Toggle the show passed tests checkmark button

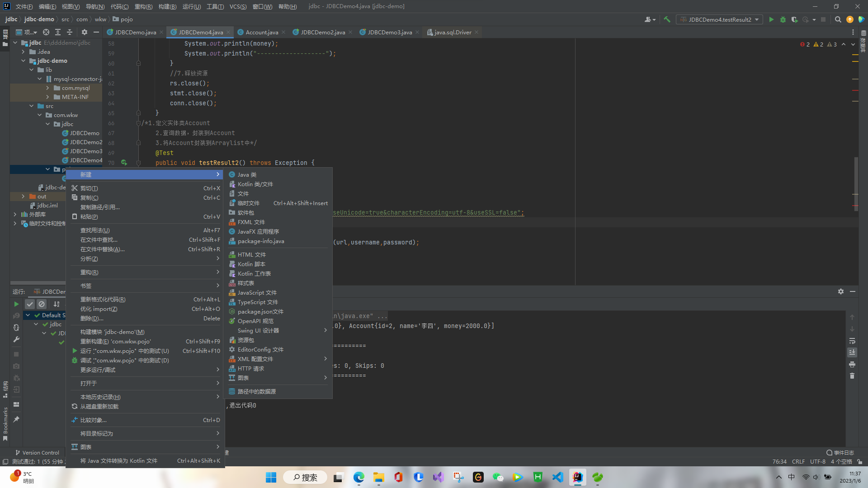[30, 304]
